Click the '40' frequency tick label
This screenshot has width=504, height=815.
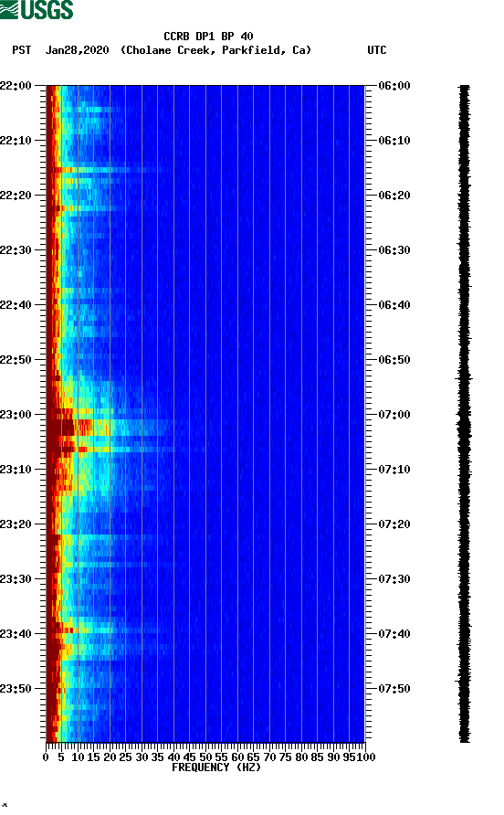point(173,757)
